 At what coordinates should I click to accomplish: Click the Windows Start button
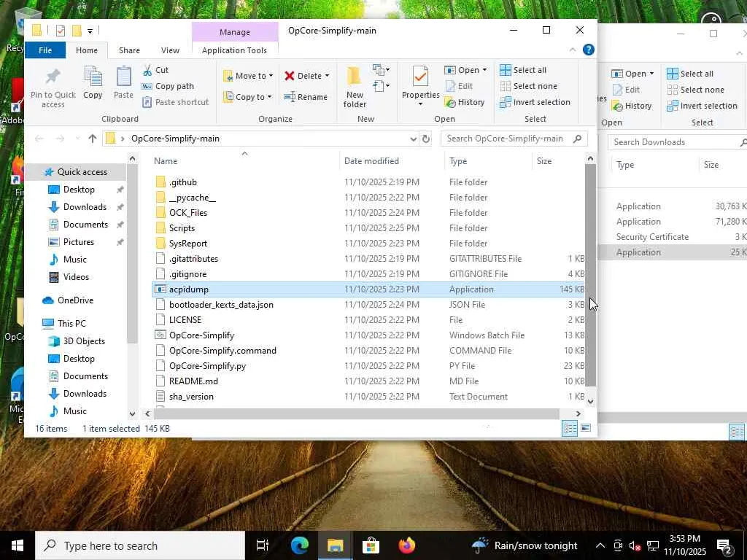click(x=18, y=545)
